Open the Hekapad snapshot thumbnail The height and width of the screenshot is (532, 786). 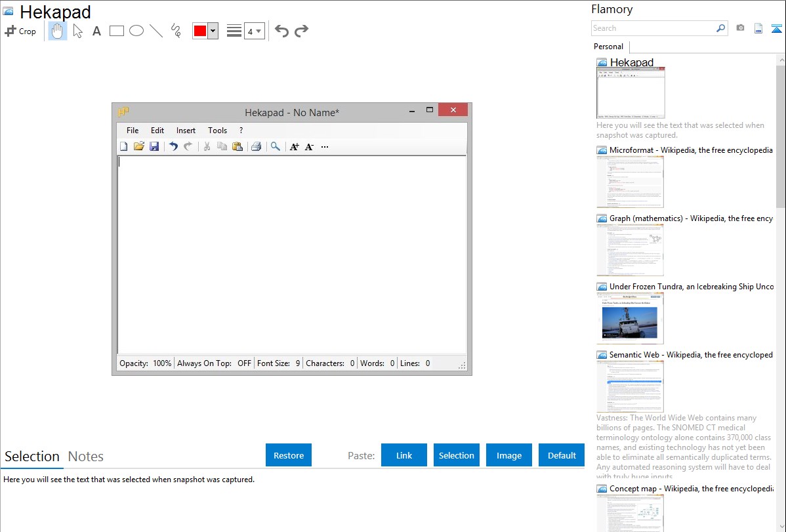[631, 93]
